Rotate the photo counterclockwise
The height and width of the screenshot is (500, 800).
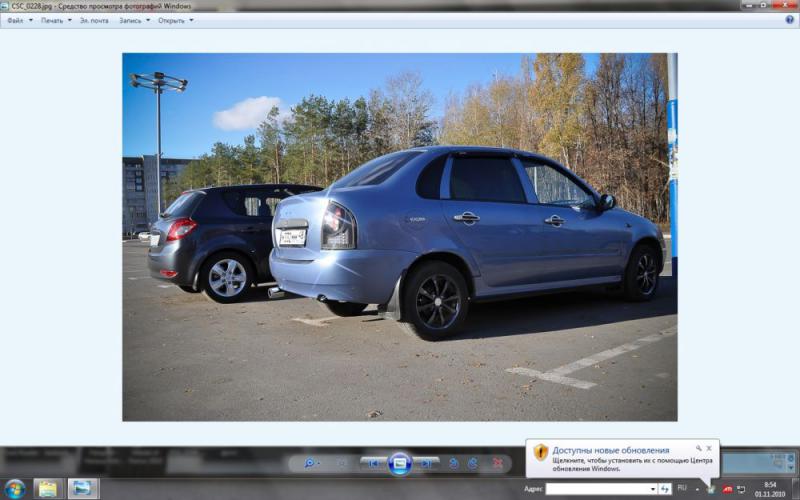coord(453,463)
